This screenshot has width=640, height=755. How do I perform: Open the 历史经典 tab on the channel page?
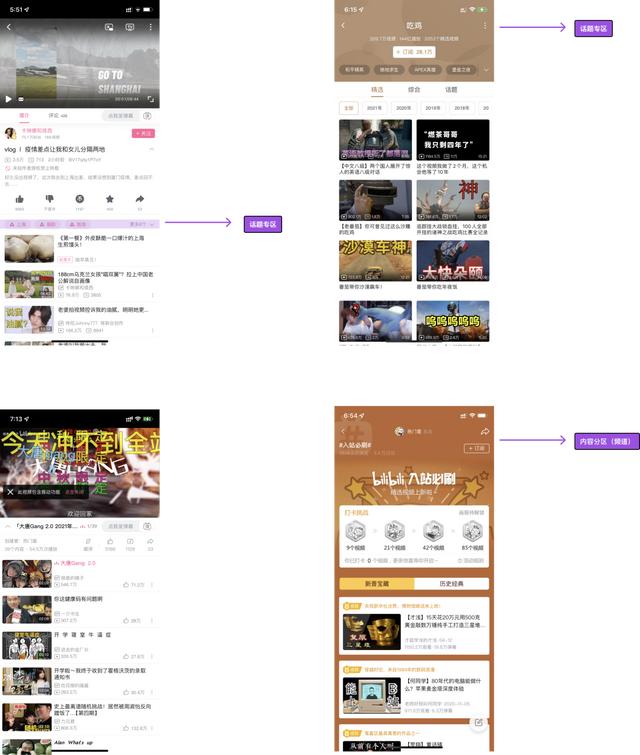[451, 583]
